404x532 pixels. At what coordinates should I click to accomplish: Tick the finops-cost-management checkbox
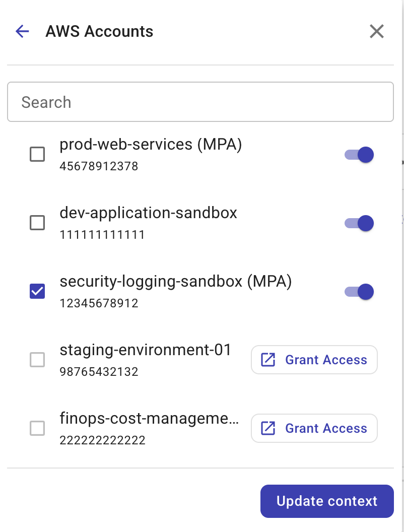point(37,428)
